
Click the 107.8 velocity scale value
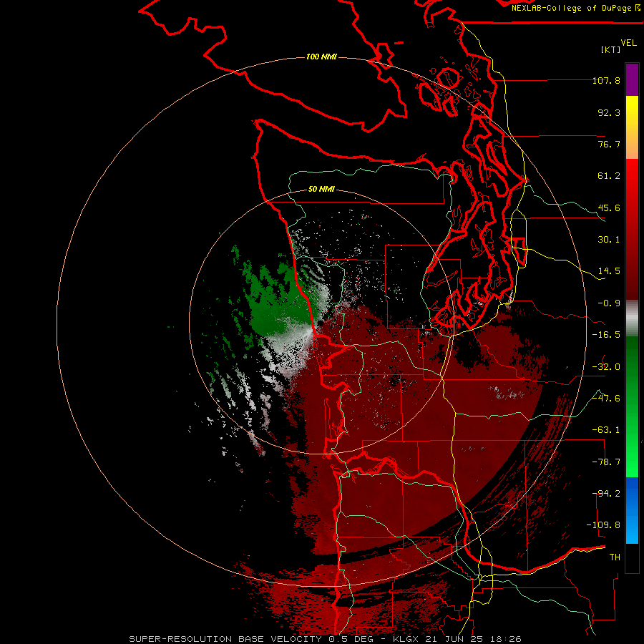(x=607, y=80)
